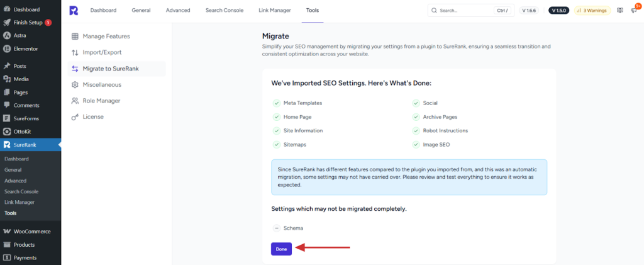Open Search Console submenu link
Image resolution: width=644 pixels, height=265 pixels.
(21, 192)
